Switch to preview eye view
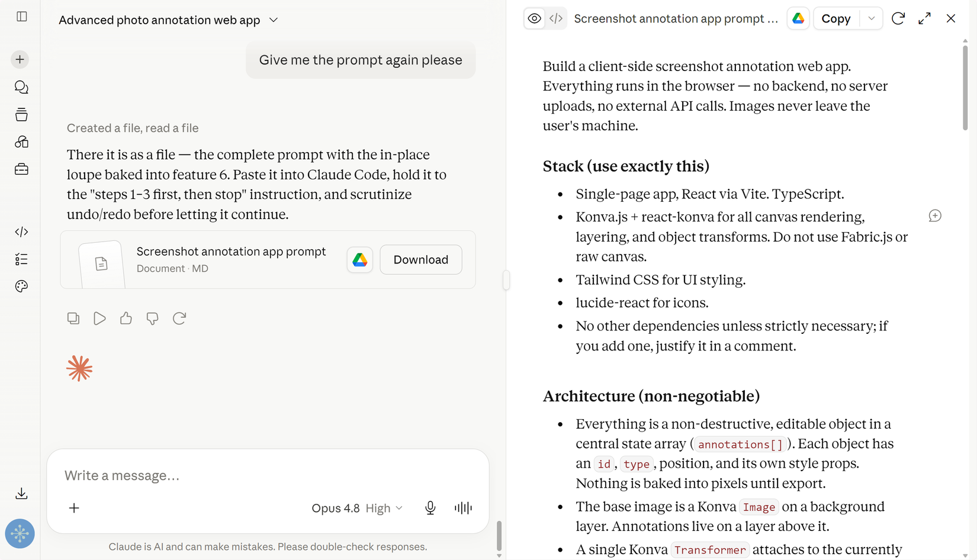977x560 pixels. point(535,18)
